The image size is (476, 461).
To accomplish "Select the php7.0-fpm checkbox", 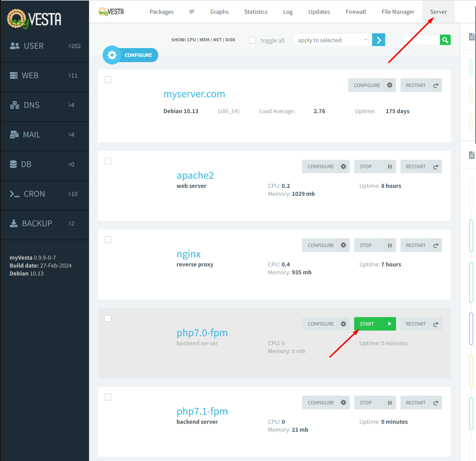I will (108, 319).
